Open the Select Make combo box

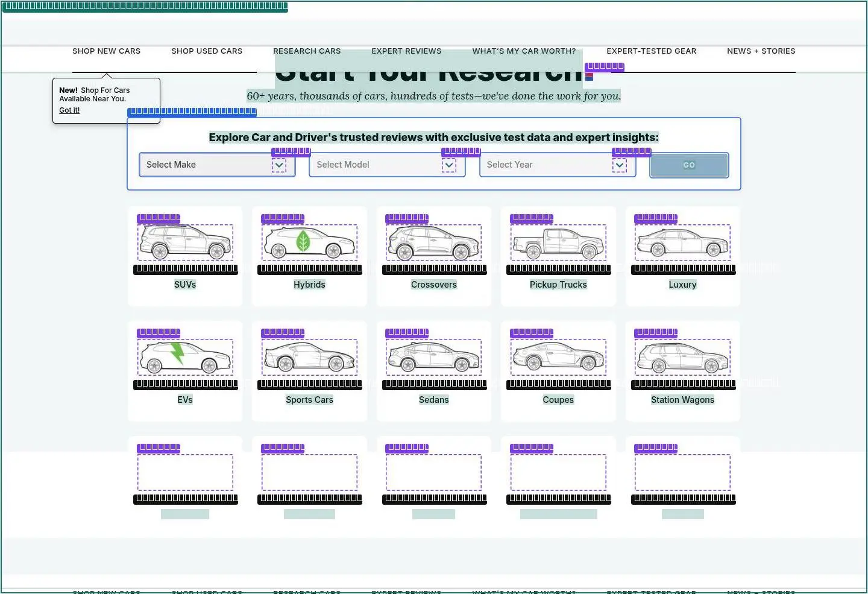tap(217, 165)
